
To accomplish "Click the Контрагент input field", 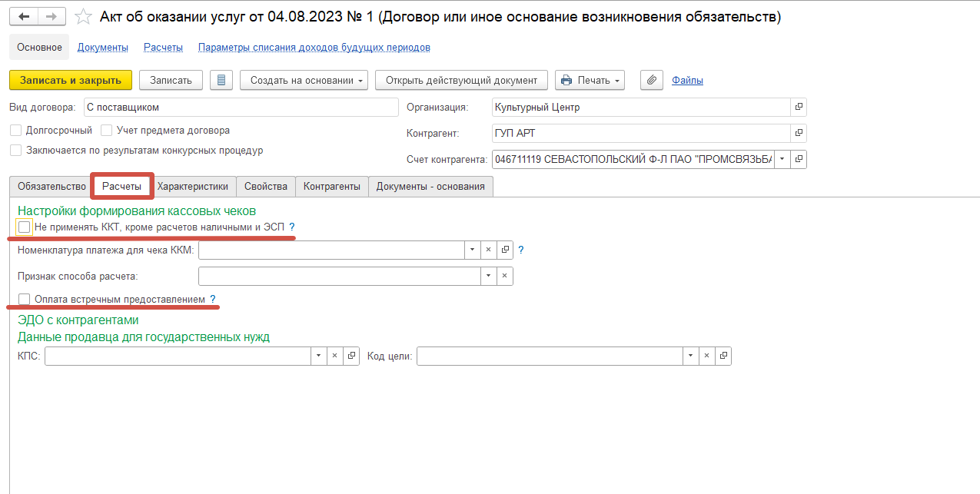I will tap(641, 134).
